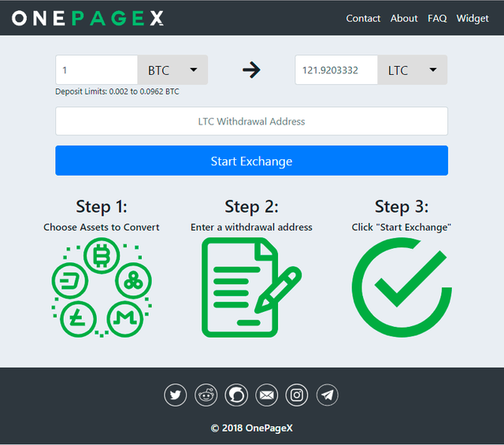Click the Deposit Limits text
The width and height of the screenshot is (504, 445).
[x=117, y=91]
